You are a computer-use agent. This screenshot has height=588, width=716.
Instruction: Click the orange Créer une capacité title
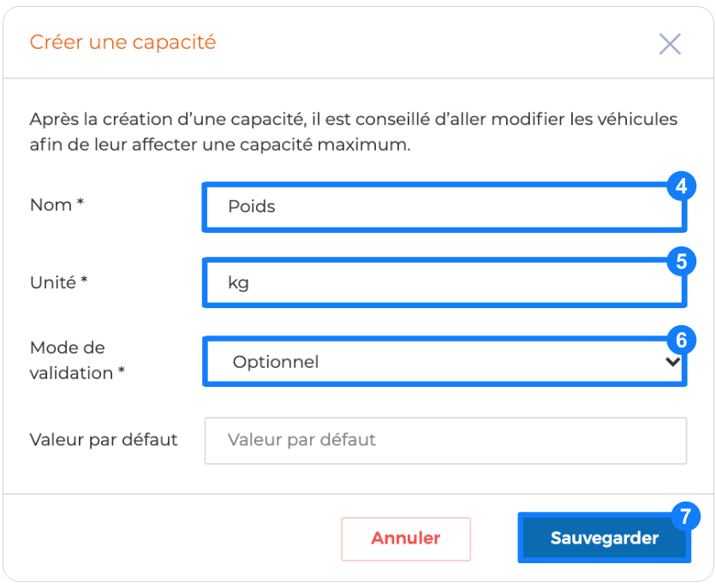[122, 42]
